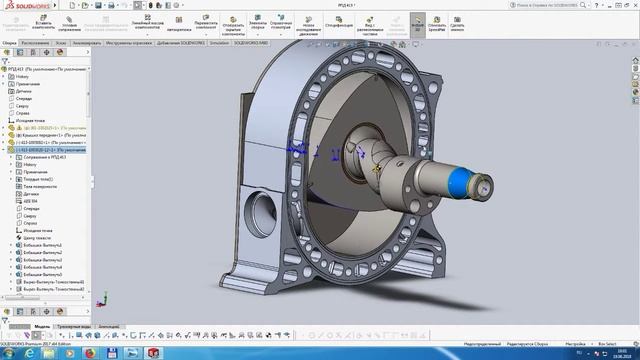Click the SOLIDWORKS help search field

point(548,5)
